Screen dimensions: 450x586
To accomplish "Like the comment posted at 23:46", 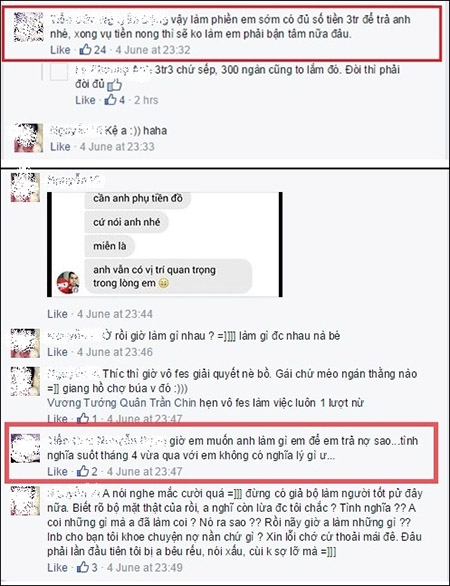I will [57, 352].
